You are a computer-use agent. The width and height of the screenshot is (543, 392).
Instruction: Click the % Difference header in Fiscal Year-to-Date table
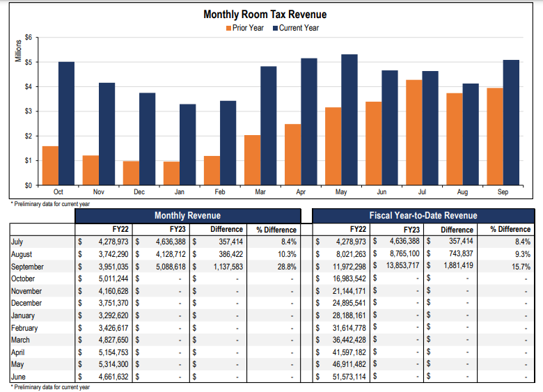pos(510,229)
